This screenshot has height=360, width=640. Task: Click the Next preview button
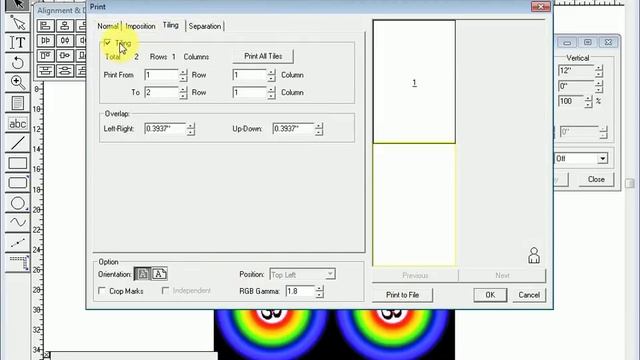502,276
